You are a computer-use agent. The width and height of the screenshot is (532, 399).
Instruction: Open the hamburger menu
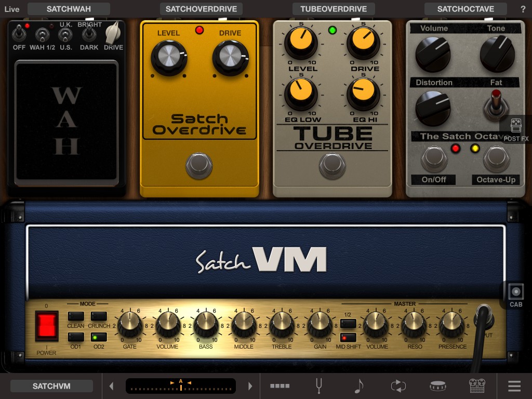tap(514, 386)
